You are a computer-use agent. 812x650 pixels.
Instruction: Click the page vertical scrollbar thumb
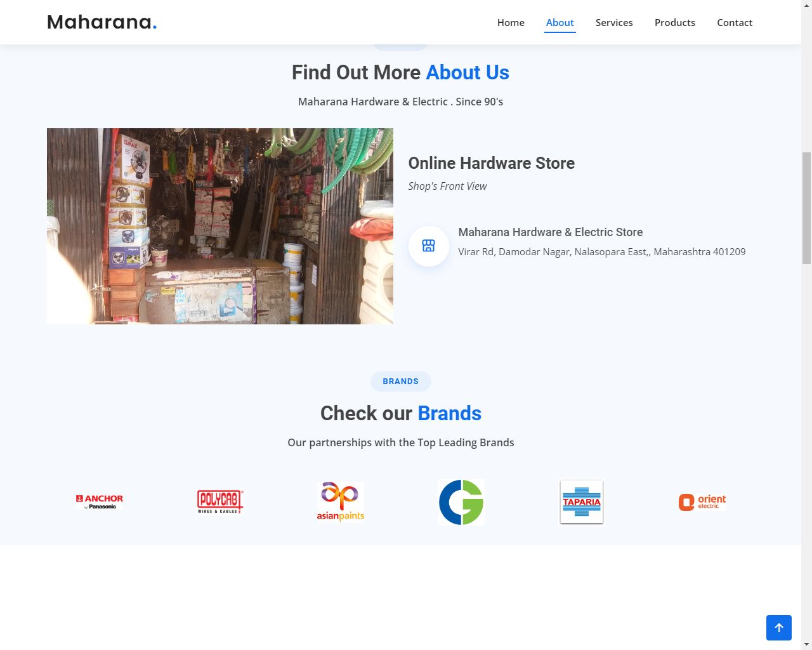(x=806, y=208)
